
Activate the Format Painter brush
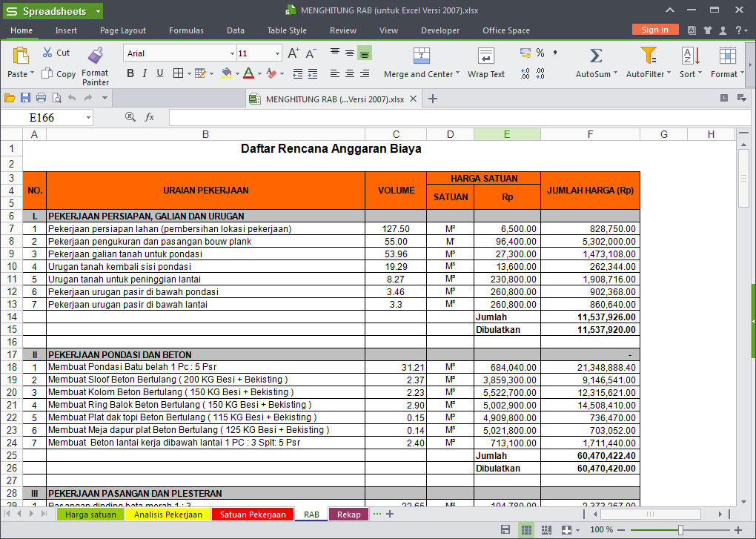tap(96, 56)
